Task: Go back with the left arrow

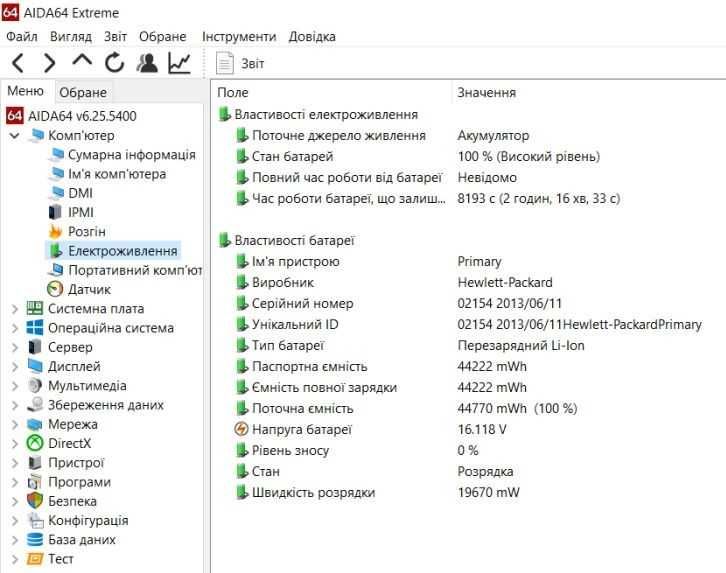Action: click(x=18, y=63)
